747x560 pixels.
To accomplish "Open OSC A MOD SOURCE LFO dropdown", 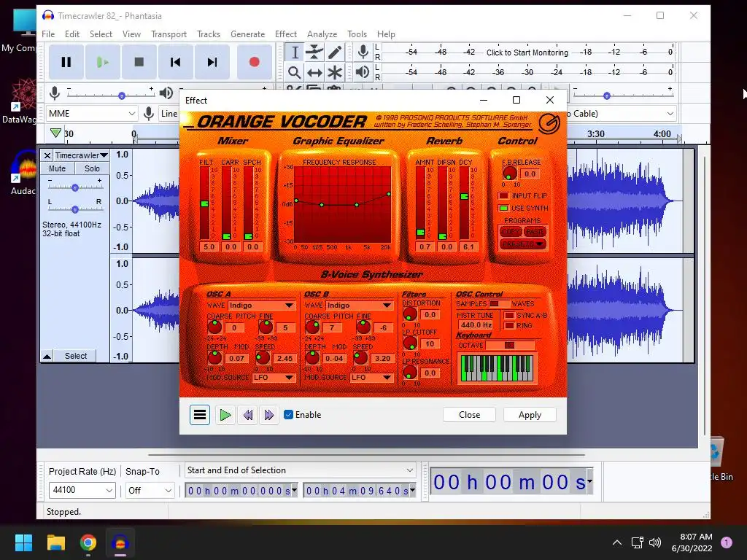I will pyautogui.click(x=274, y=378).
